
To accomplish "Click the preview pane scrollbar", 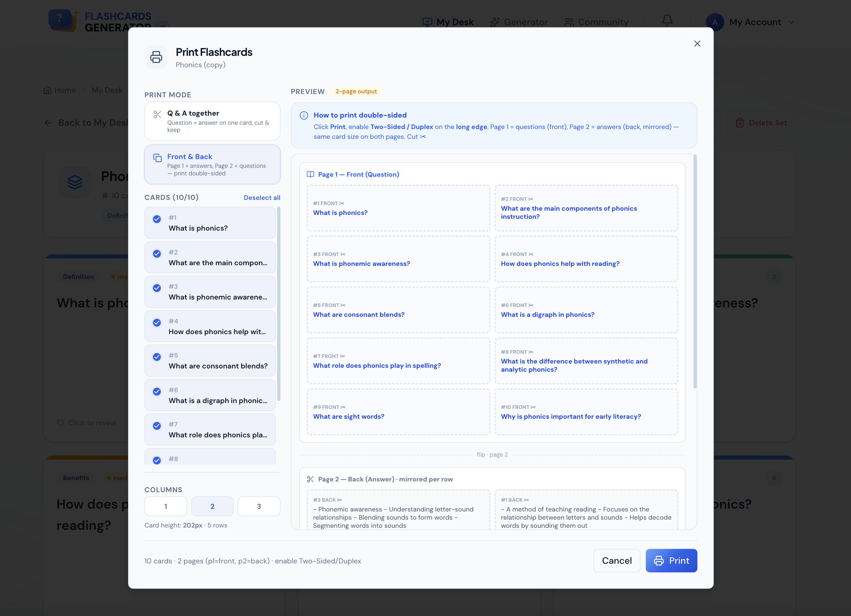I will pos(695,271).
